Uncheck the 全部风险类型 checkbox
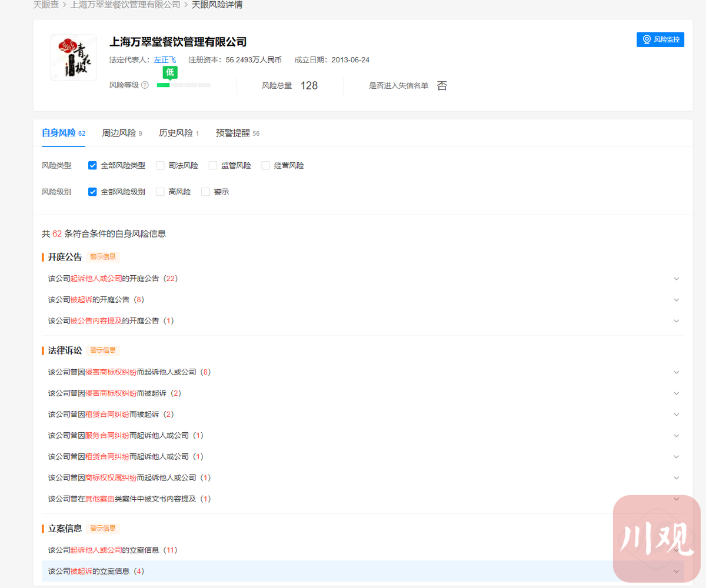706x588 pixels. tap(92, 166)
